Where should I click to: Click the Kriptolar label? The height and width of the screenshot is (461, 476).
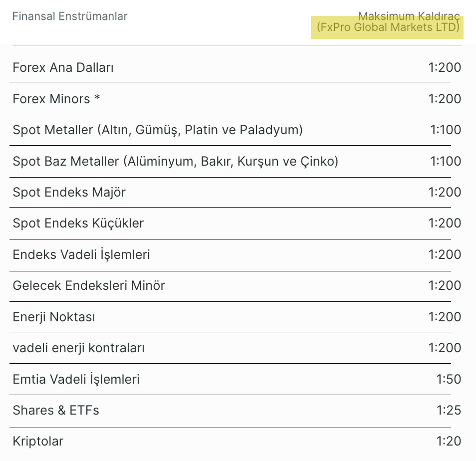(38, 442)
